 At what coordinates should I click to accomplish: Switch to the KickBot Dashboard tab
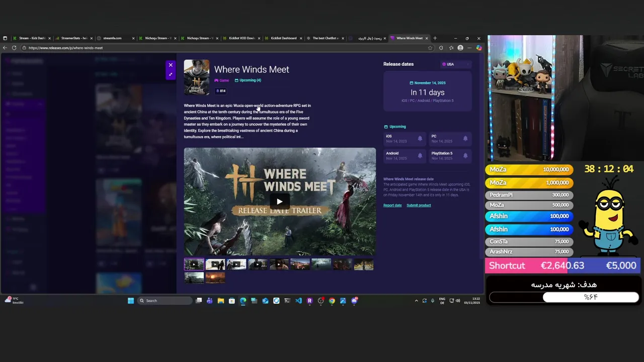click(284, 38)
